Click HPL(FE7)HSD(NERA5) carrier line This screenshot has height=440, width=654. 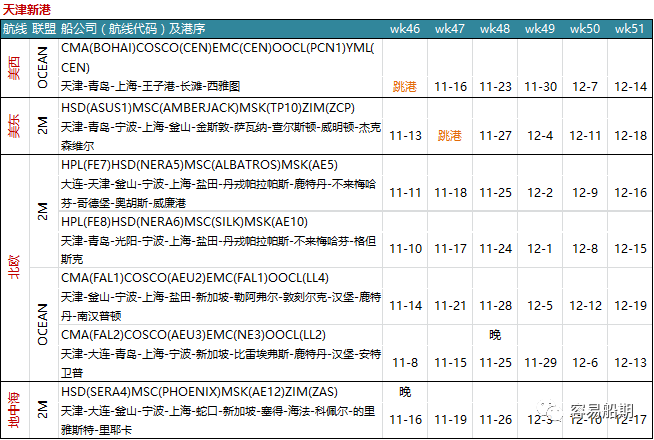click(x=199, y=165)
